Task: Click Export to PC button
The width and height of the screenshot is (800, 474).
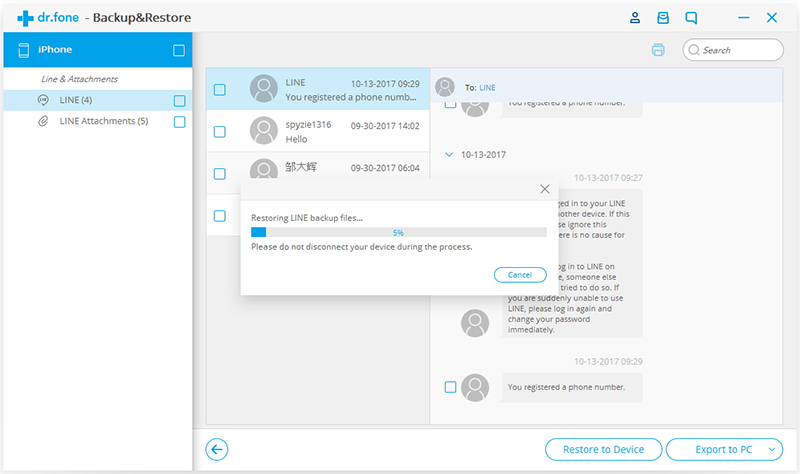Action: [724, 450]
